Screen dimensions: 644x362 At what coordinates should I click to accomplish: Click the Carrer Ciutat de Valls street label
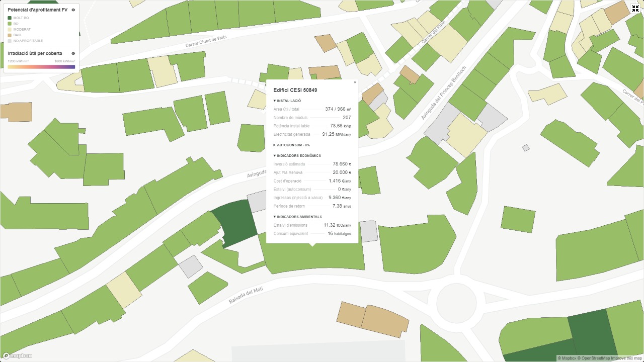(x=206, y=41)
